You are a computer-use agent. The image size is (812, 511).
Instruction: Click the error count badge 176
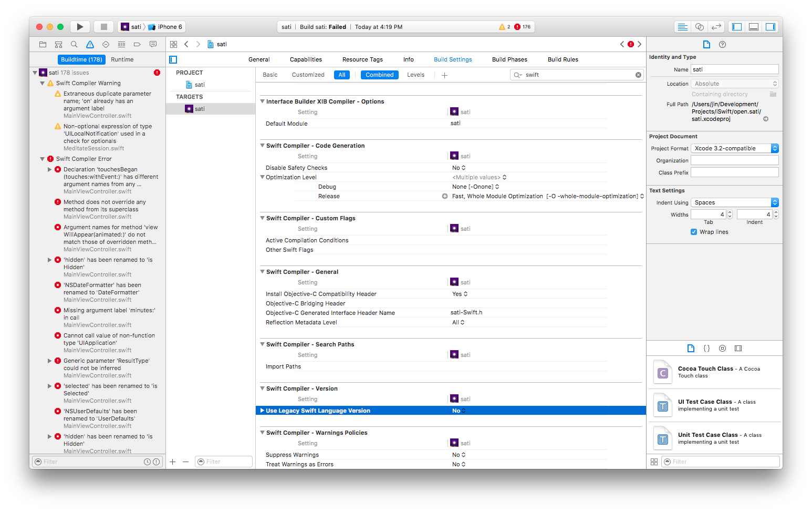coord(523,27)
